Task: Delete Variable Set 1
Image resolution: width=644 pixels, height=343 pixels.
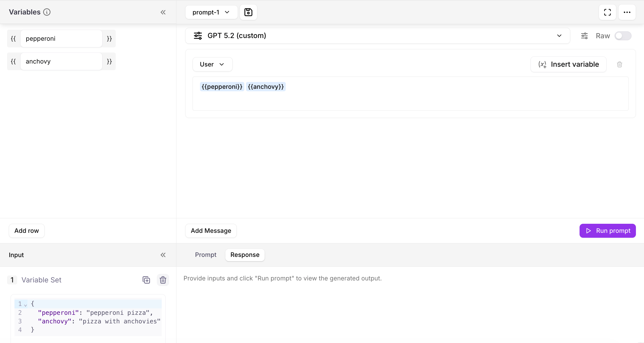Action: tap(163, 280)
